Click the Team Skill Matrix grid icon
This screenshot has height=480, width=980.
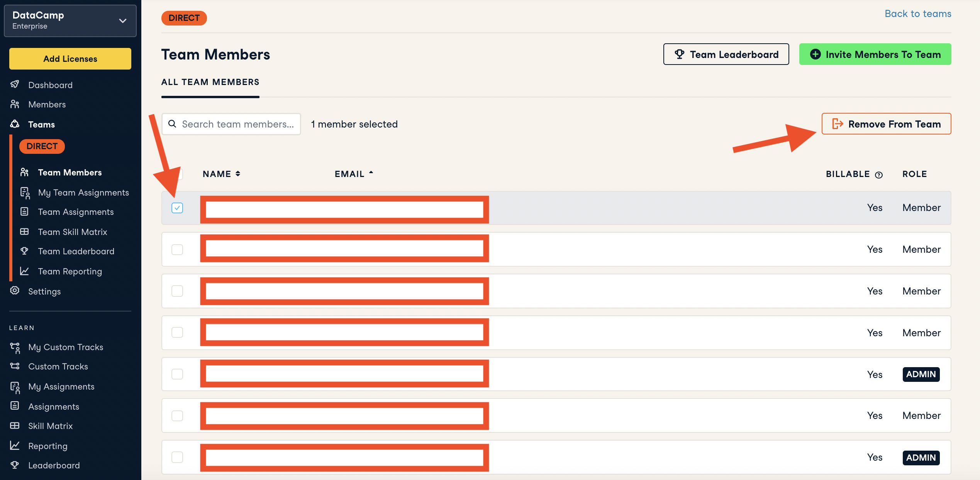click(24, 232)
